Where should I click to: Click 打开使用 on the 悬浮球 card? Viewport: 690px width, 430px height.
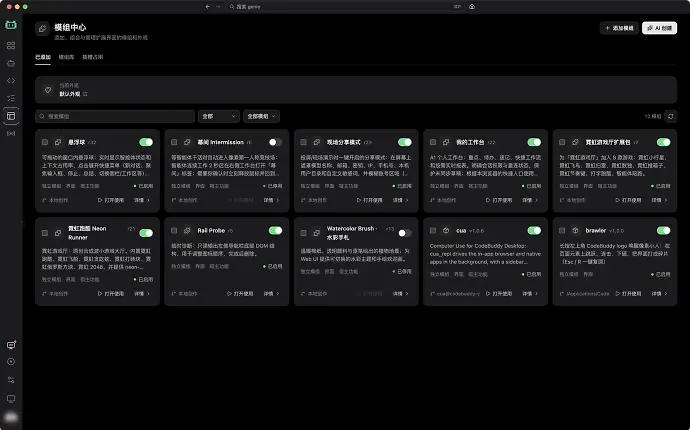pyautogui.click(x=111, y=200)
